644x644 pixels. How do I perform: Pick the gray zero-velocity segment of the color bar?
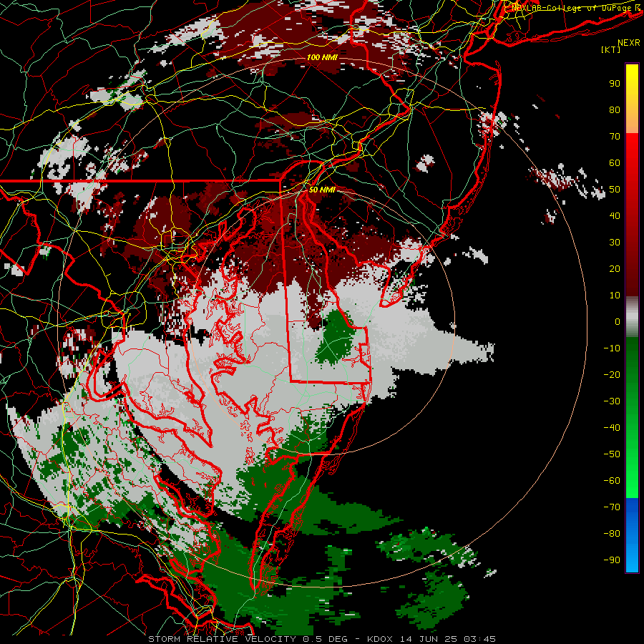pyautogui.click(x=632, y=317)
